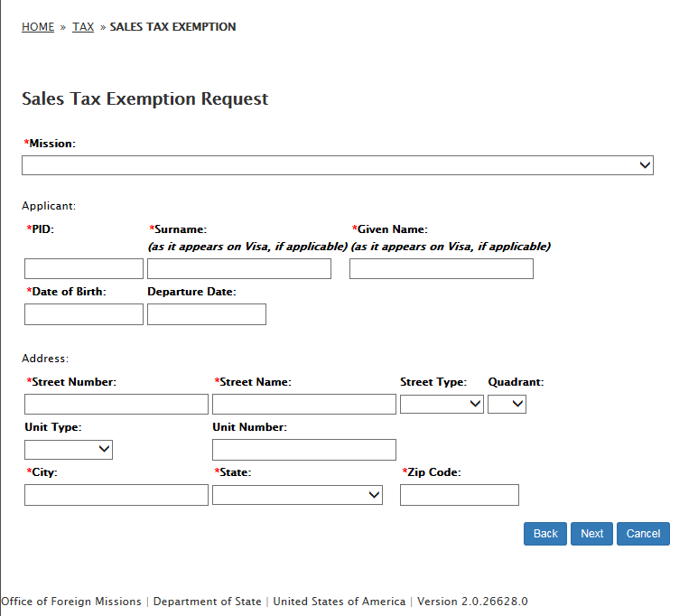This screenshot has width=698, height=616.
Task: Click the PID input field
Action: point(84,268)
